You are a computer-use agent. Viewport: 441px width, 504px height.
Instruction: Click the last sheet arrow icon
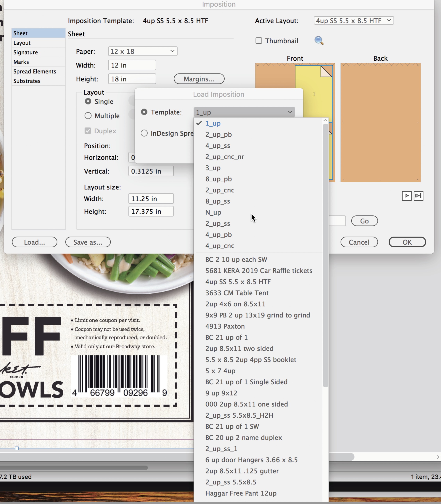point(418,196)
